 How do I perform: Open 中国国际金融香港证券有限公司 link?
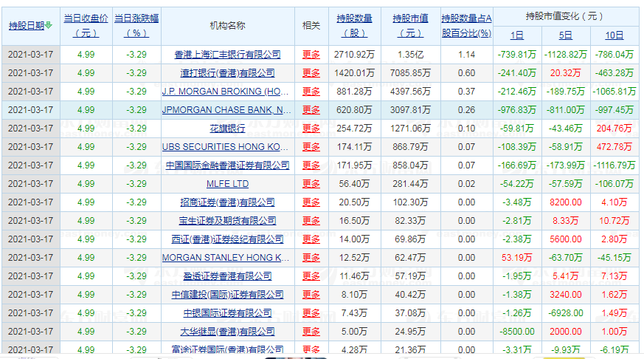[x=227, y=165]
